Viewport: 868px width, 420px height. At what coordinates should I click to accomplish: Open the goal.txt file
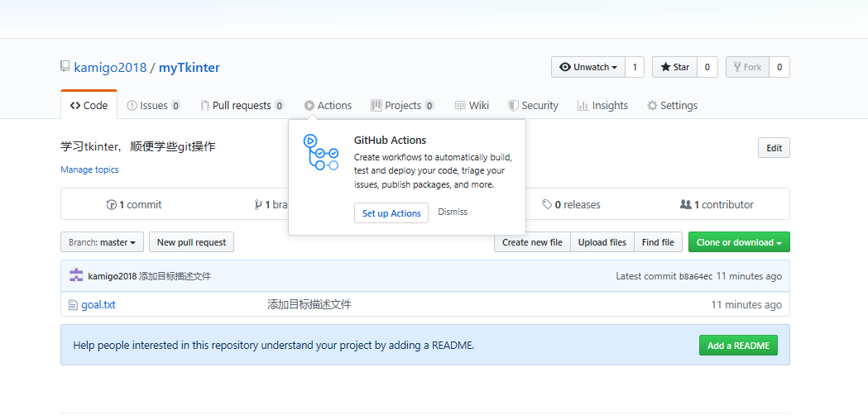pyautogui.click(x=98, y=304)
